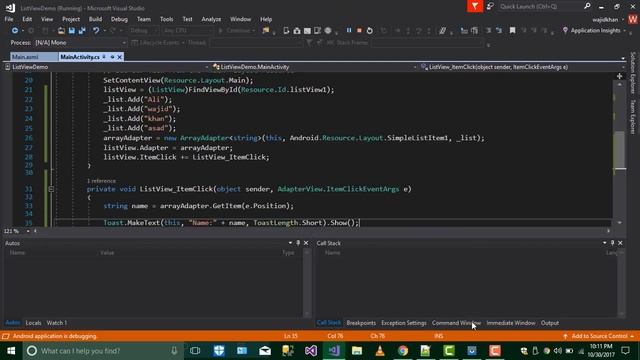Stop debugging with red square icon
The image size is (640, 360).
(x=359, y=31)
